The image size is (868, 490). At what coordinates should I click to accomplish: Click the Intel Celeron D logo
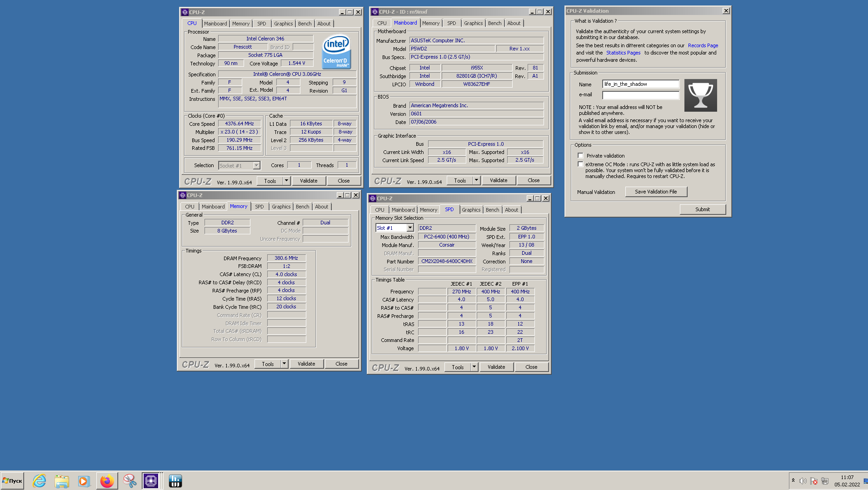pyautogui.click(x=336, y=52)
